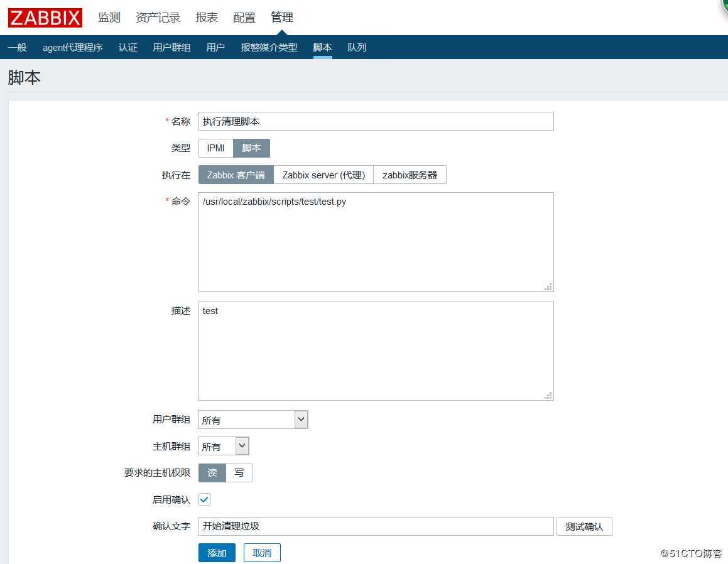Screen dimensions: 728x564
Task: Click the 测试确认 button
Action: tap(584, 526)
